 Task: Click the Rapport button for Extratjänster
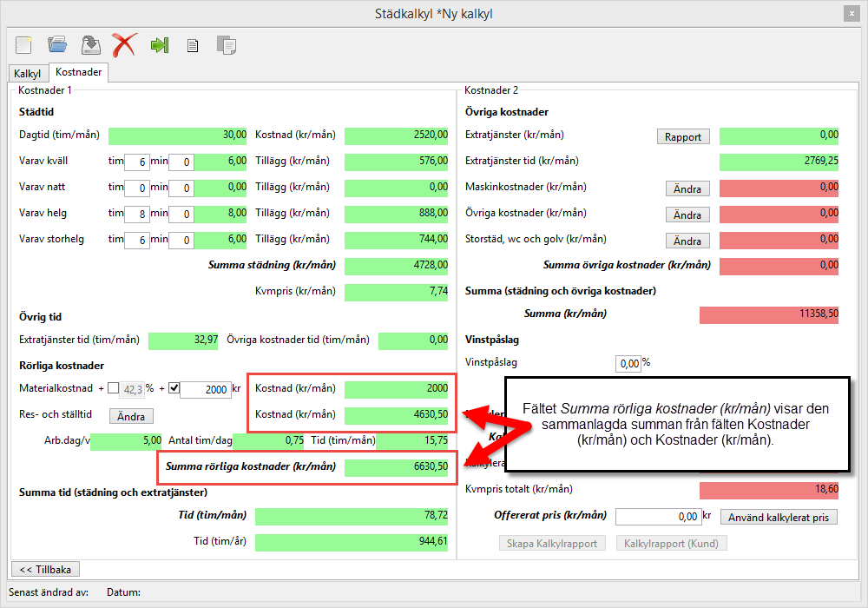coord(683,136)
